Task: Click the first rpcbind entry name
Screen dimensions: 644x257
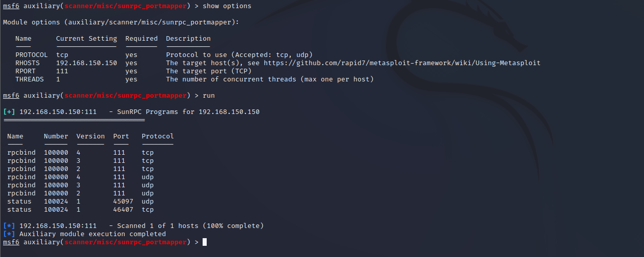Action: point(21,153)
